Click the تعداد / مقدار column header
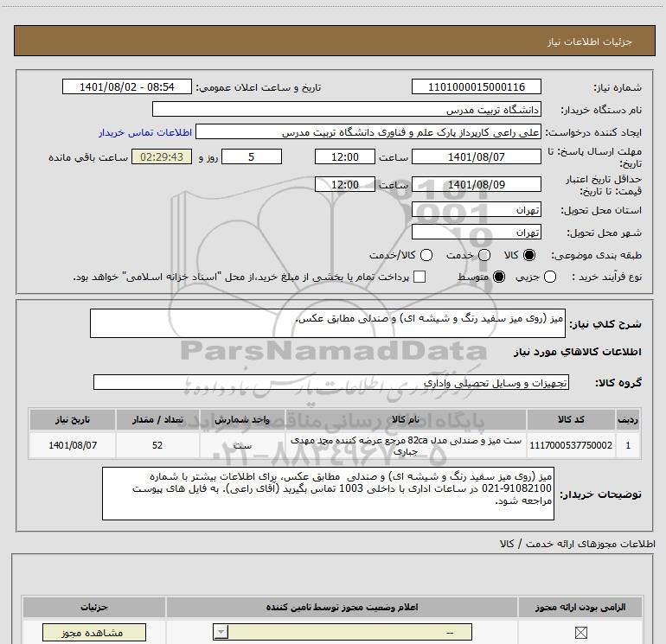This screenshot has height=644, width=666. (157, 419)
